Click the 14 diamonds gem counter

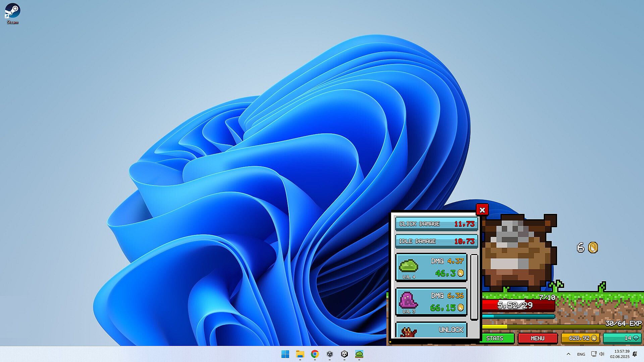(x=622, y=338)
